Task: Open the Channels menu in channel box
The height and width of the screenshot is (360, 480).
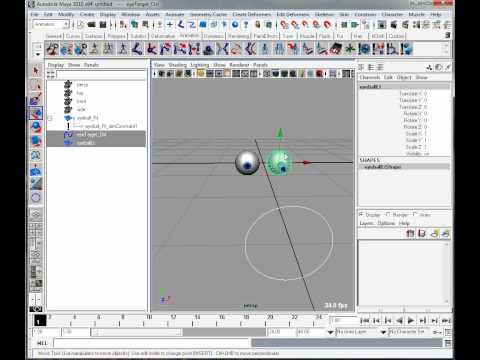Action: [x=370, y=77]
